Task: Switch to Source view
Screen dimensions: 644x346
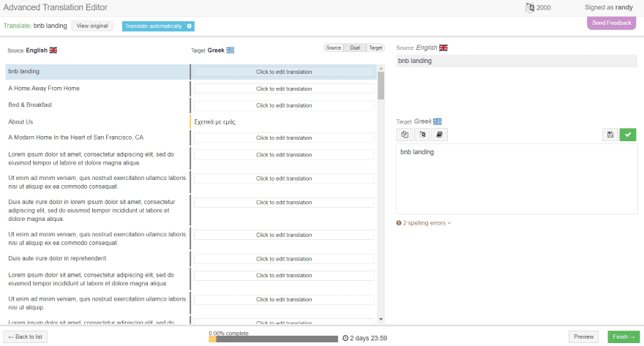Action: 334,48
